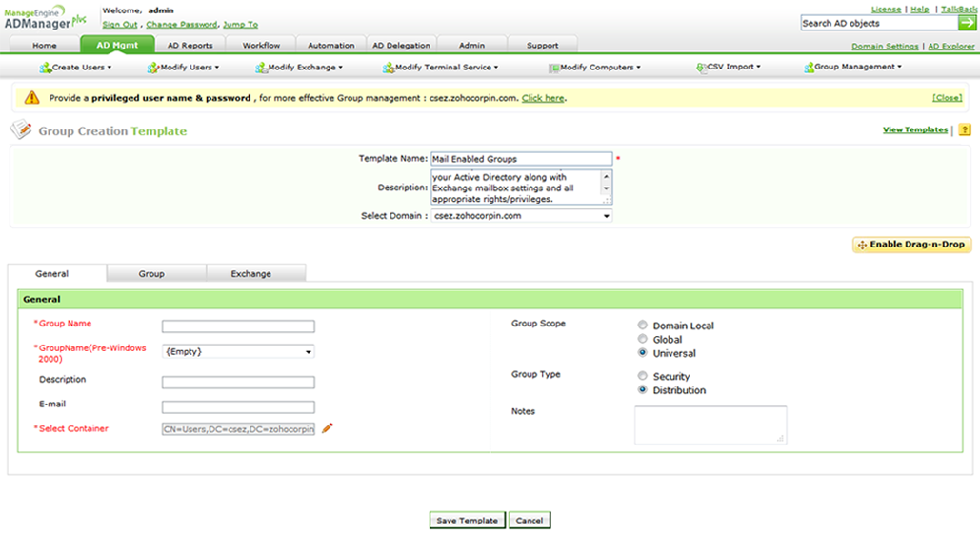Screen dimensions: 980x534
Task: Expand the GroupName Pre-Windows 2000 dropdown
Action: 238,352
